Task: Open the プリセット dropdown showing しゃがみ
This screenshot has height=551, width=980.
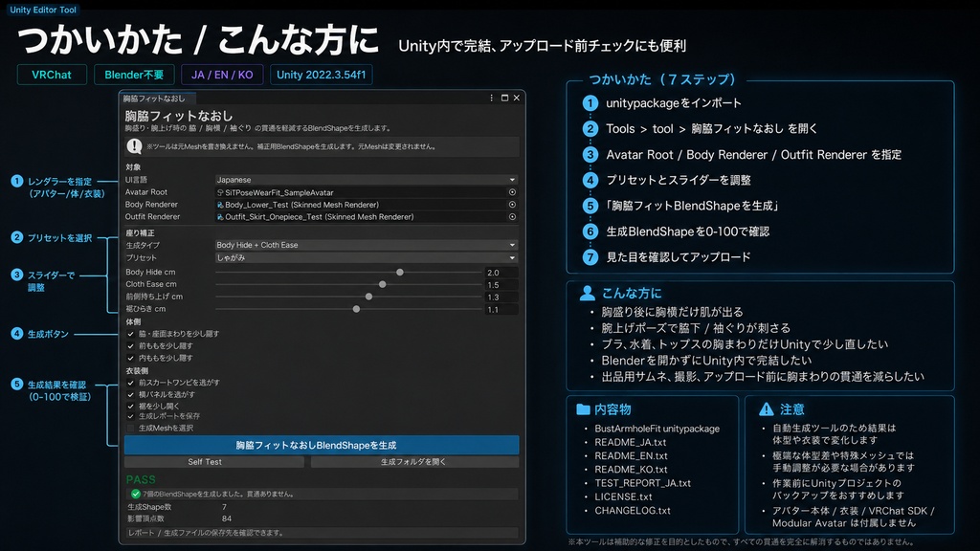Action: coord(367,257)
